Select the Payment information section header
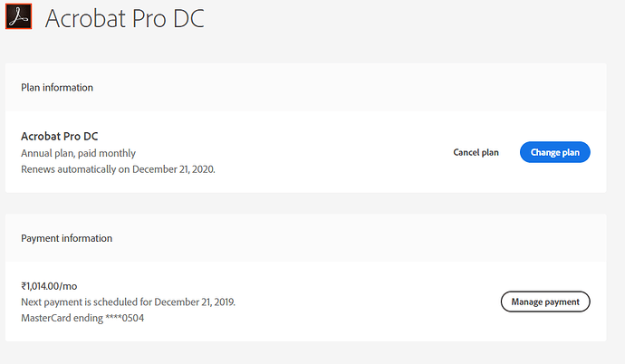 click(x=66, y=238)
